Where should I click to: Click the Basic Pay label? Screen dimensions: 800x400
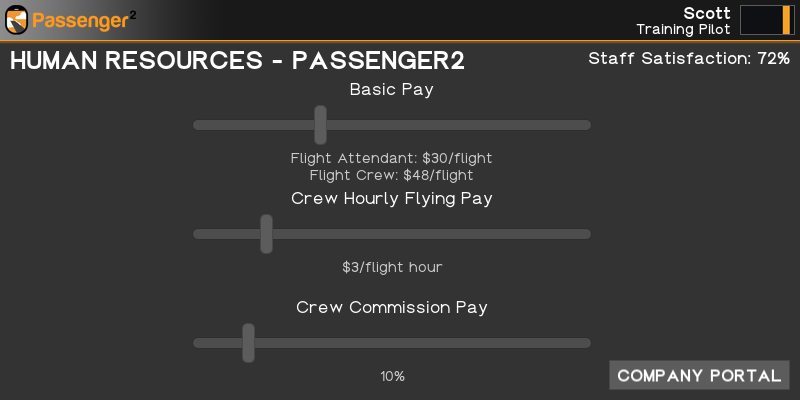(391, 89)
